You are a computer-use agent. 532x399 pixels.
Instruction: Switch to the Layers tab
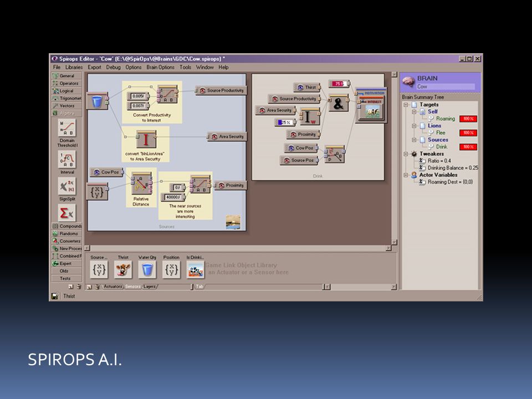coord(149,287)
